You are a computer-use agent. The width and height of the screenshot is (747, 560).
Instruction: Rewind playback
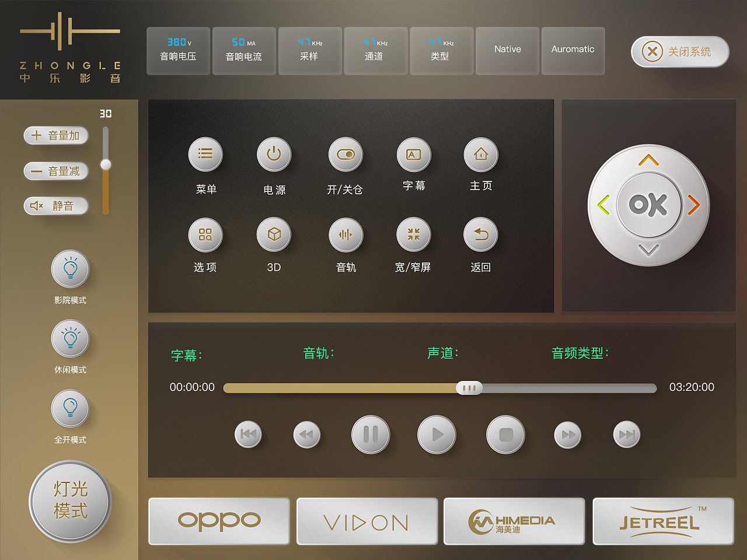point(307,435)
